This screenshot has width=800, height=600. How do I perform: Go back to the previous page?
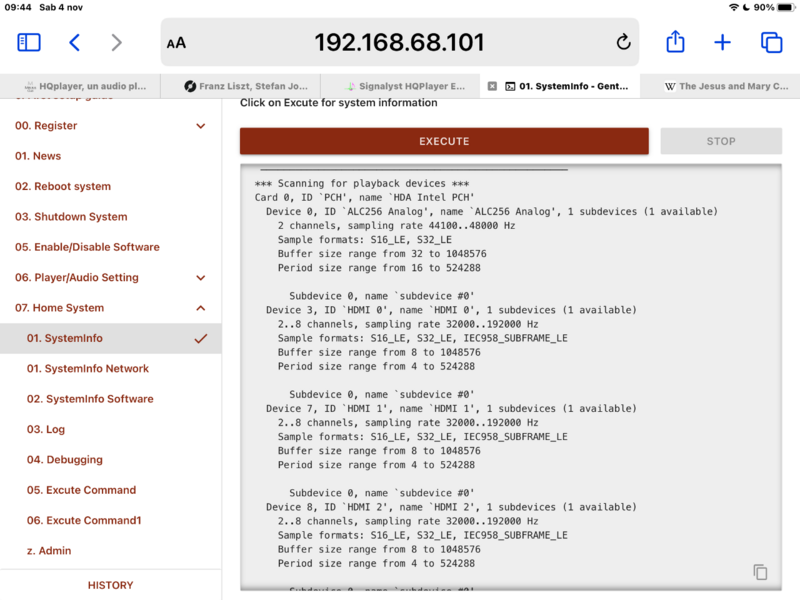tap(74, 42)
